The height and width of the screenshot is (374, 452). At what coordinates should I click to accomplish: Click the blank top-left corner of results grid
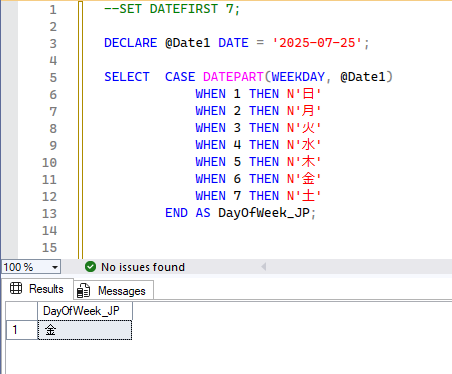point(22,311)
